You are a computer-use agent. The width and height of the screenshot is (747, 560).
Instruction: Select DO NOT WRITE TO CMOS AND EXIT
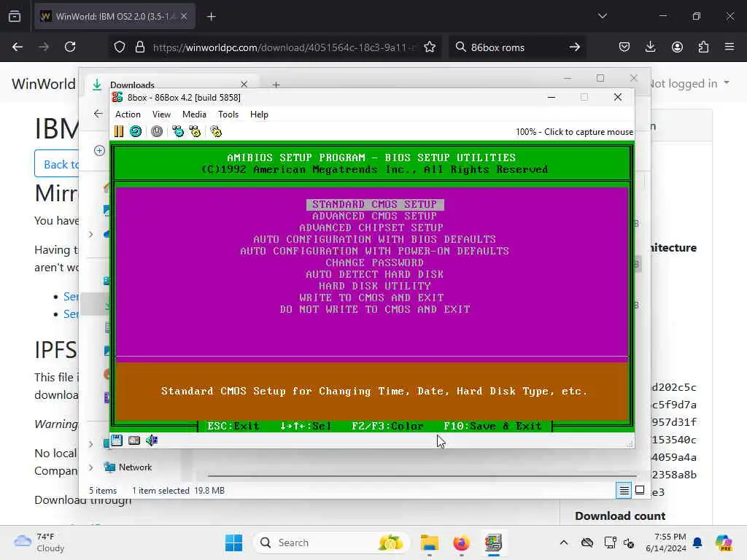click(x=375, y=309)
